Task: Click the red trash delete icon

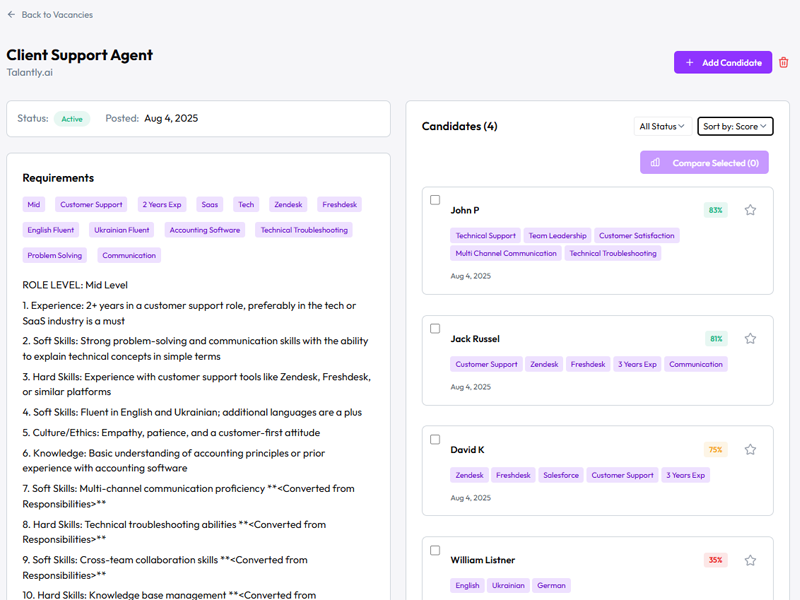Action: pyautogui.click(x=784, y=63)
